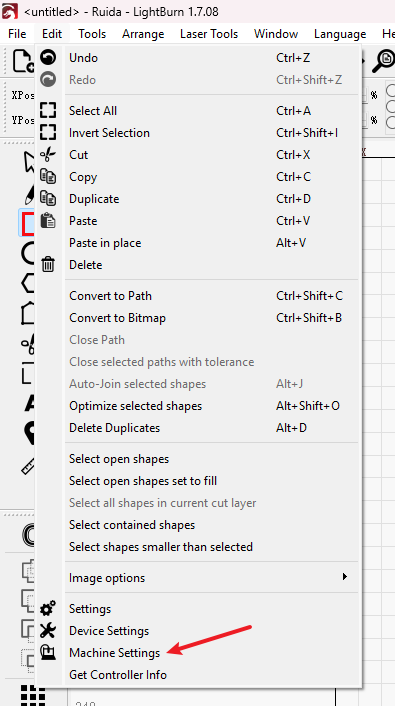Click the Undo arrow icon
Viewport: 395px width, 706px height.
point(48,58)
